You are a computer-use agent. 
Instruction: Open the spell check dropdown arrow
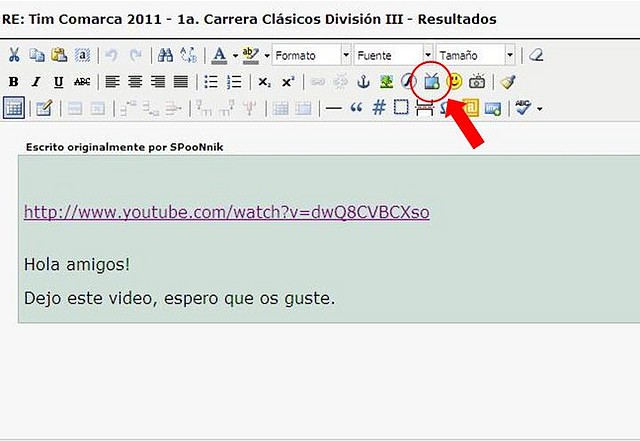click(x=540, y=109)
